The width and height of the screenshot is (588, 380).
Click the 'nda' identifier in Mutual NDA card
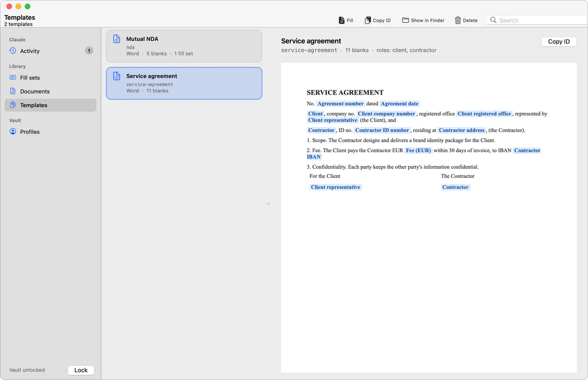pos(130,47)
